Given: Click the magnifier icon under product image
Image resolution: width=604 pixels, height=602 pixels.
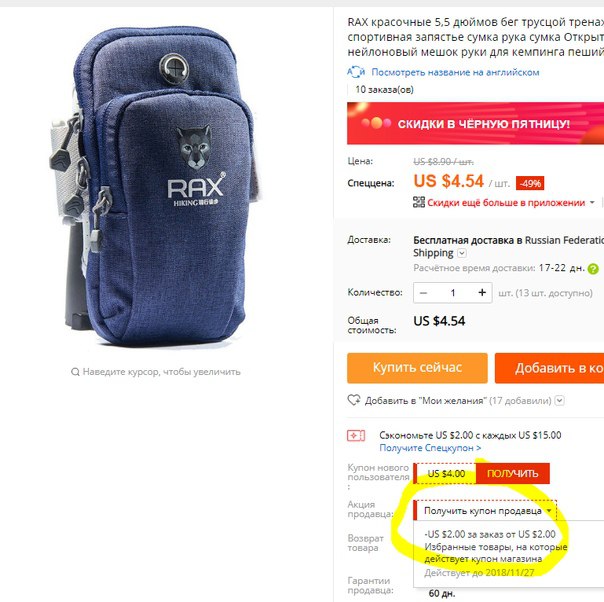Looking at the screenshot, I should (x=75, y=372).
